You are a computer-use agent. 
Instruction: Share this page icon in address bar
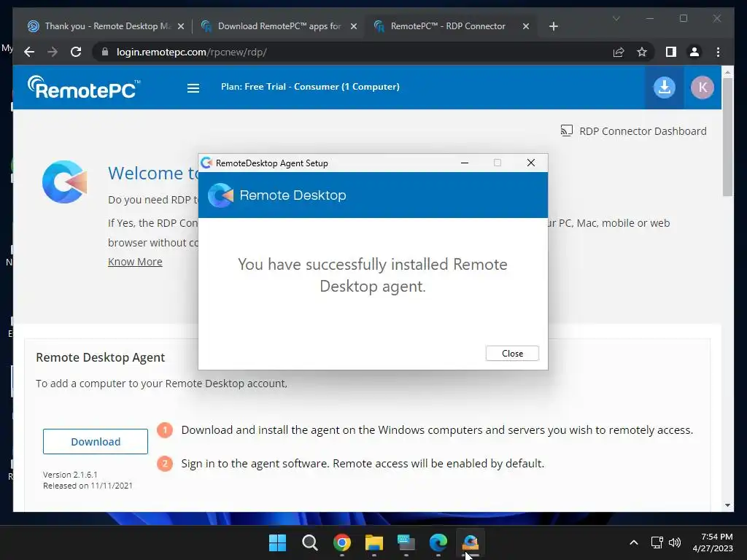tap(619, 52)
